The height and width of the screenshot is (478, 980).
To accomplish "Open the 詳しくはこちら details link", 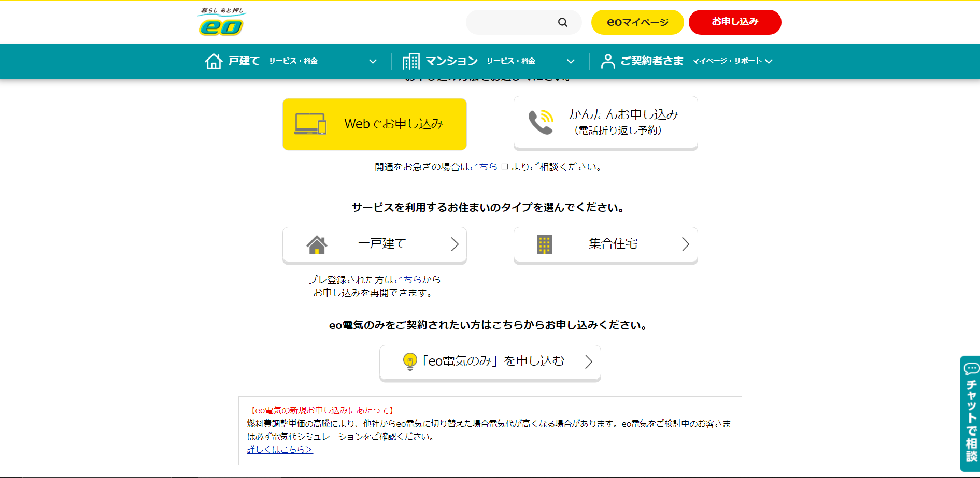I will (279, 450).
